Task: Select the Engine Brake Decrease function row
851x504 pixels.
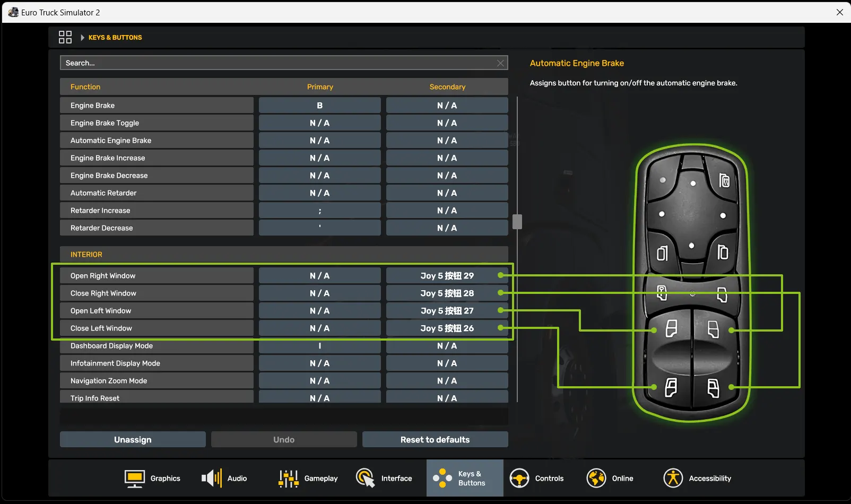Action: 157,175
